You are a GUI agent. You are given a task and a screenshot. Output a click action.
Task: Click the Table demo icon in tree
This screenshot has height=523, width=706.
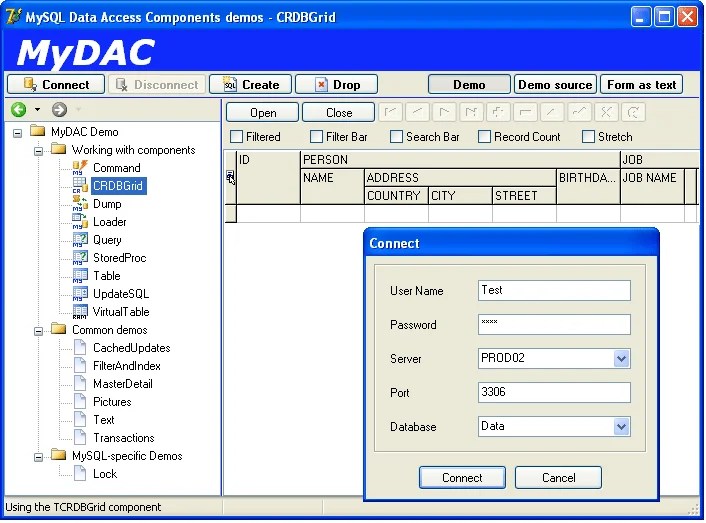point(80,276)
